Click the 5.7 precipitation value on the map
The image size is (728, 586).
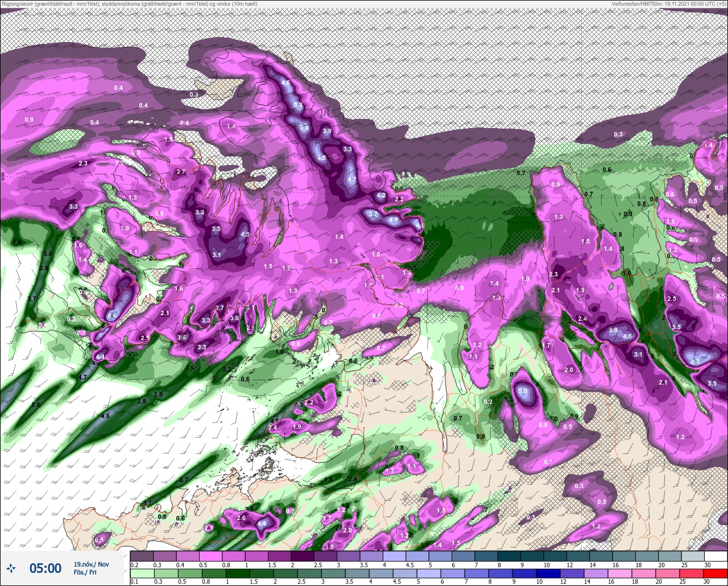pyautogui.click(x=373, y=214)
